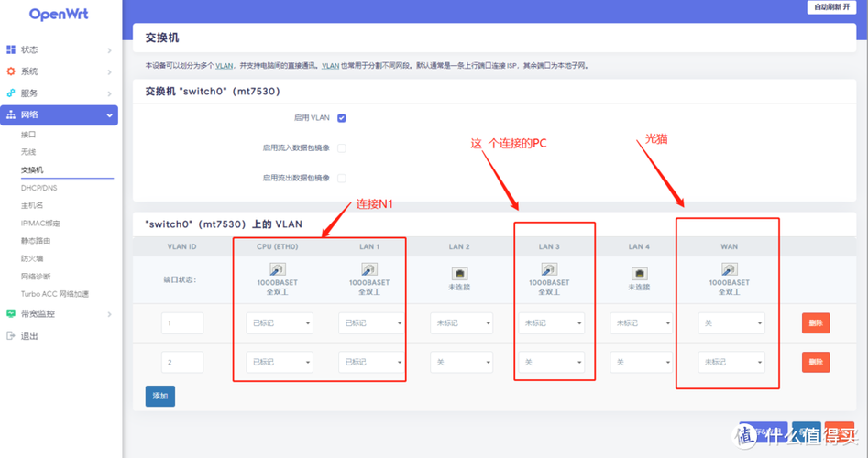
Task: Open VLAN 1 LAN 1 dropdown
Action: click(x=371, y=323)
